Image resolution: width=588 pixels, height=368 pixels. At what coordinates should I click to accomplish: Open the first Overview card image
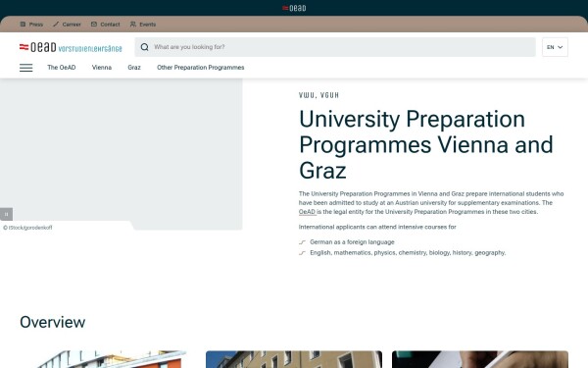click(x=103, y=359)
